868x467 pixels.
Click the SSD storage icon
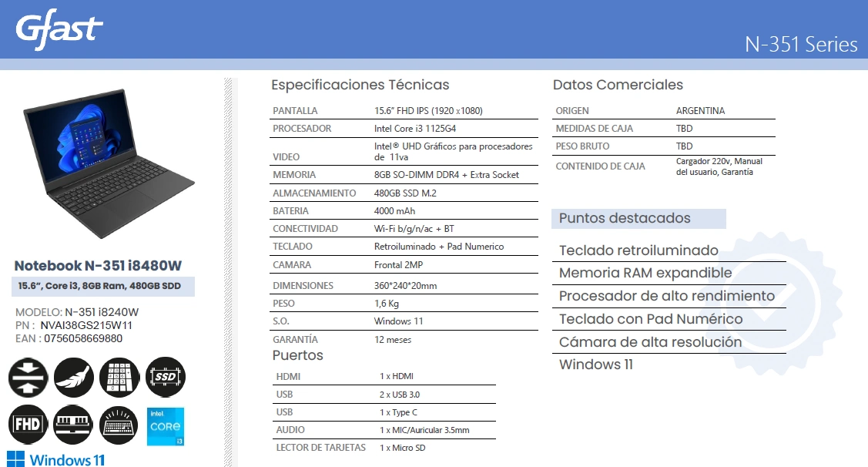pyautogui.click(x=166, y=378)
